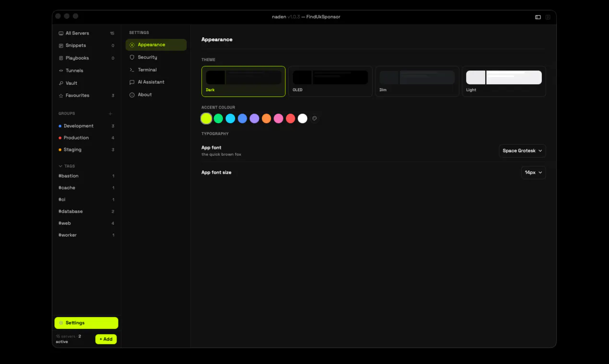Pick the lime accent colour swatch
609x364 pixels.
coord(206,118)
